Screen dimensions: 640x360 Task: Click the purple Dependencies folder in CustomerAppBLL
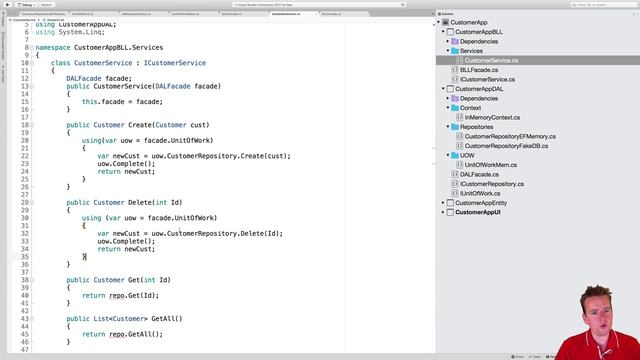[x=455, y=41]
